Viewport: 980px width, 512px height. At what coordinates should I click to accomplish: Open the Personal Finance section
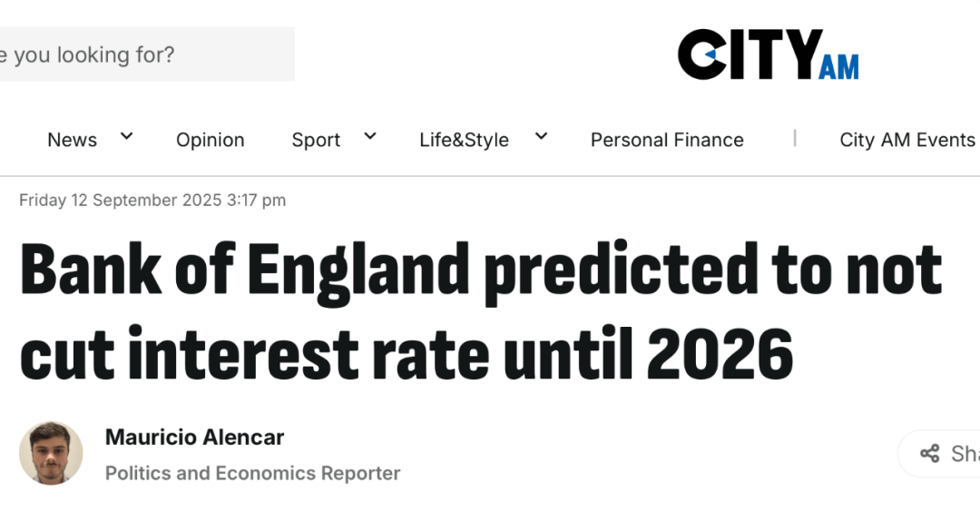(x=667, y=140)
